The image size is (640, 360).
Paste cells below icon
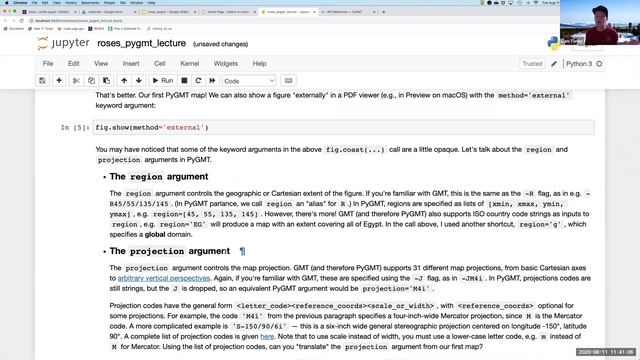click(107, 81)
